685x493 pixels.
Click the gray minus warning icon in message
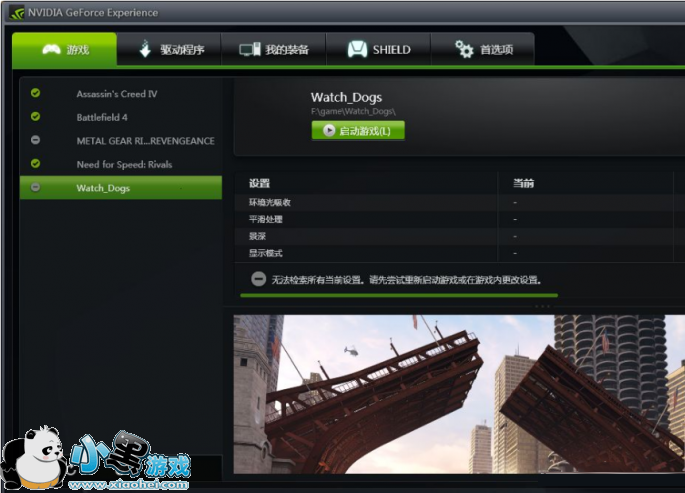[x=258, y=279]
